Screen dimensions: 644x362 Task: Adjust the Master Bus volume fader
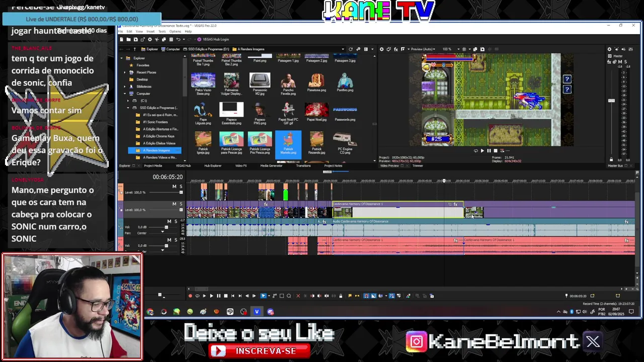coord(611,101)
